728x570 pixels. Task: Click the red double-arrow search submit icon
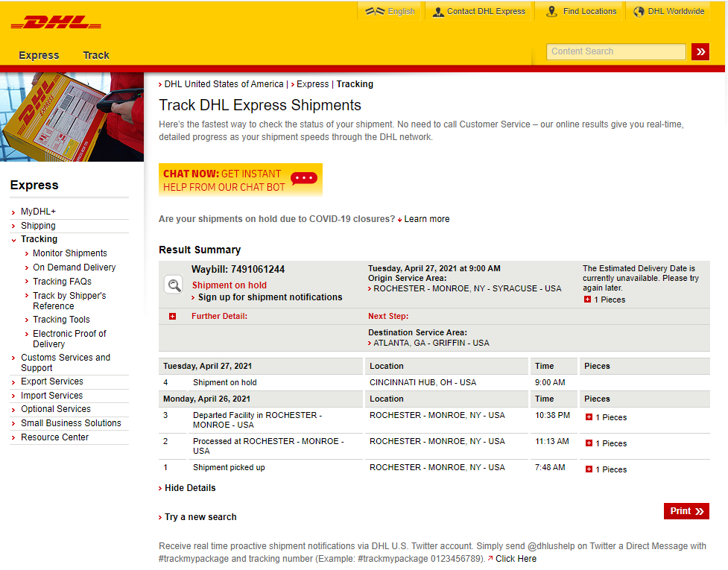[700, 51]
